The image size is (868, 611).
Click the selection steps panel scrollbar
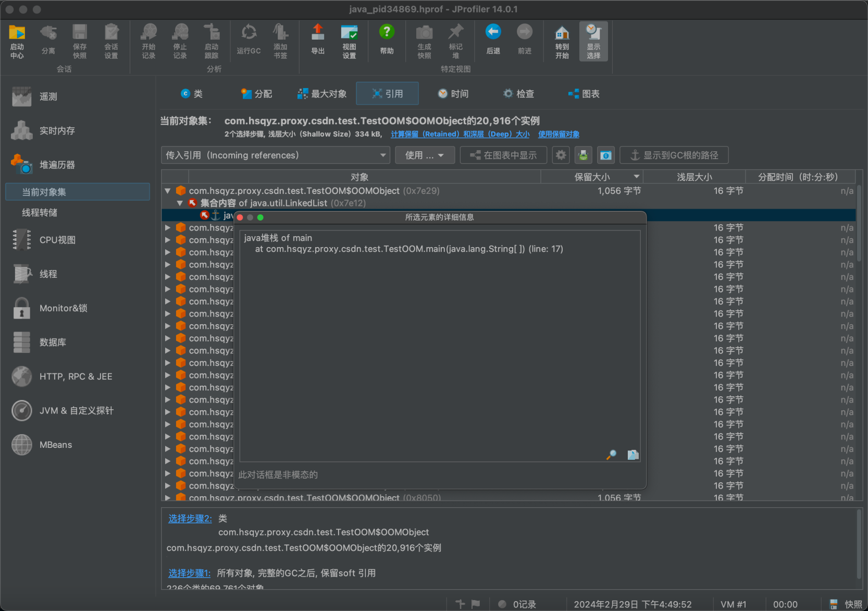(x=859, y=545)
